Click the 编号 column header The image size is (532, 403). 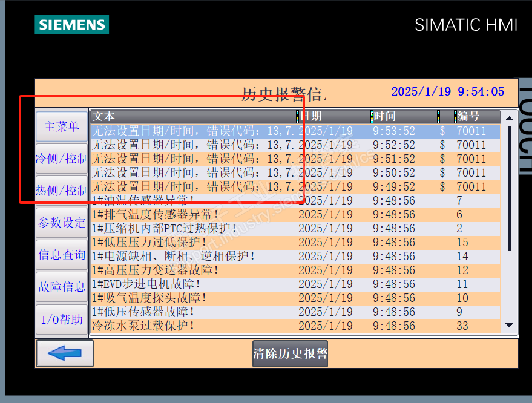[477, 116]
